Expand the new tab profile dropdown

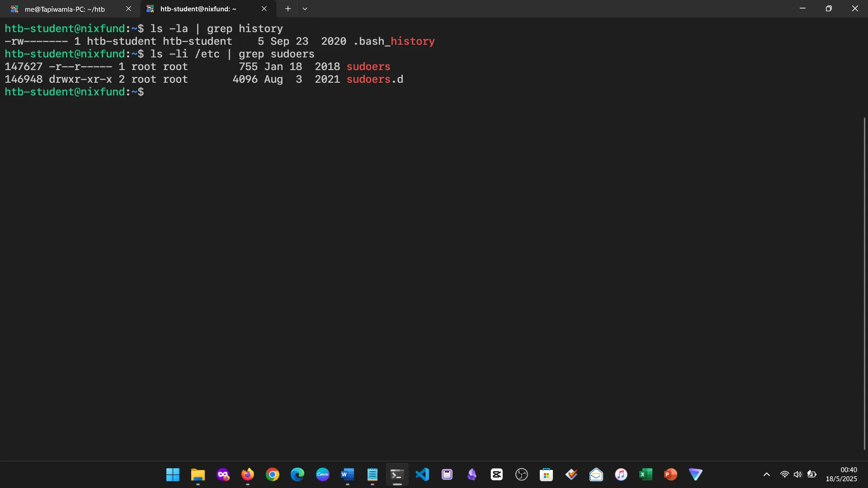pyautogui.click(x=305, y=9)
